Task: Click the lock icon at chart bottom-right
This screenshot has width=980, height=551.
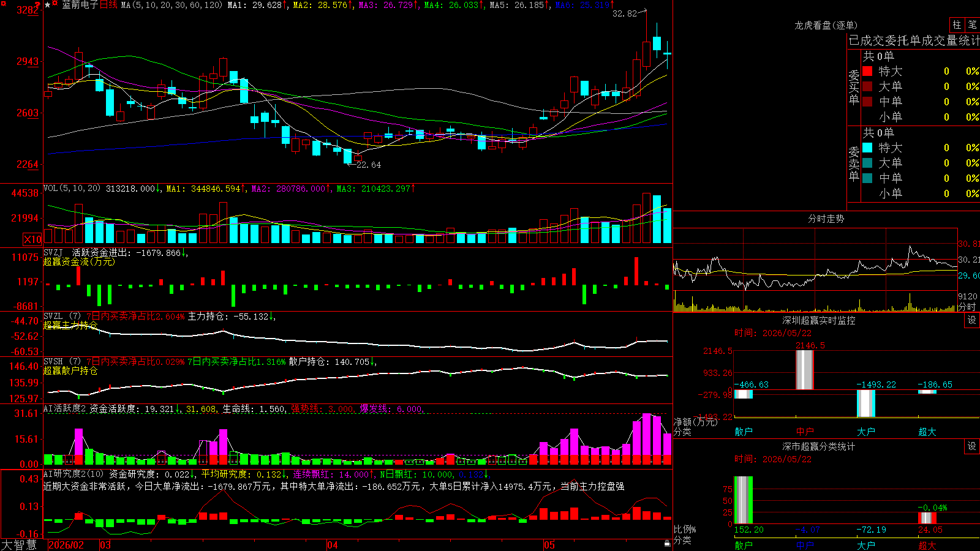Action: click(667, 544)
